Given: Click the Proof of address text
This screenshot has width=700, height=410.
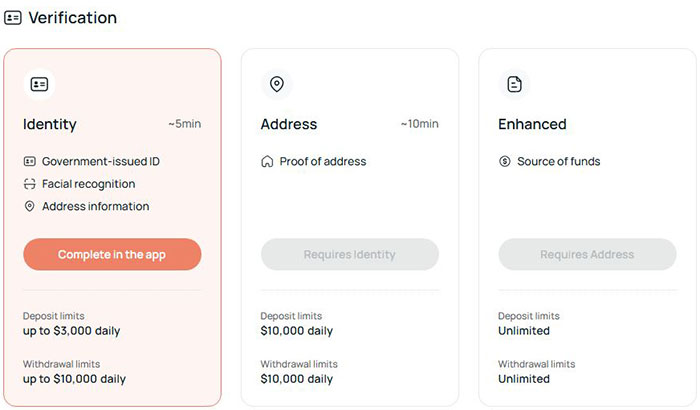Looking at the screenshot, I should point(323,161).
